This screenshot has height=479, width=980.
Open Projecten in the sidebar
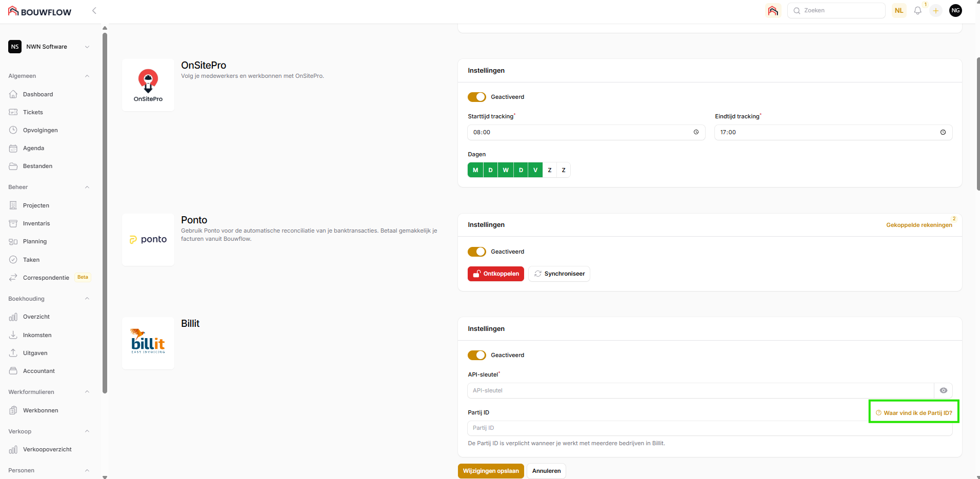point(36,205)
